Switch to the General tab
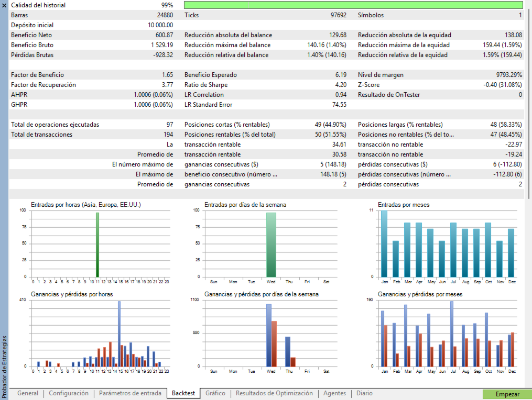This screenshot has width=532, height=400. click(x=28, y=393)
